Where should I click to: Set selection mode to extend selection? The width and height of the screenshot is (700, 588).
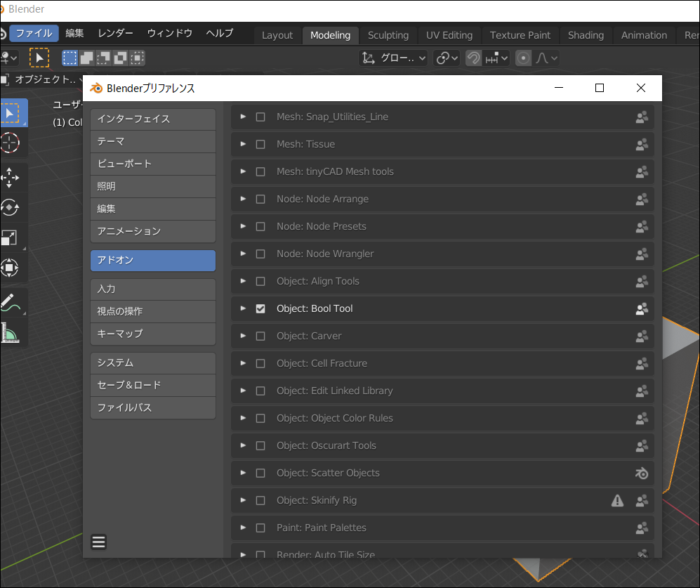coord(86,58)
